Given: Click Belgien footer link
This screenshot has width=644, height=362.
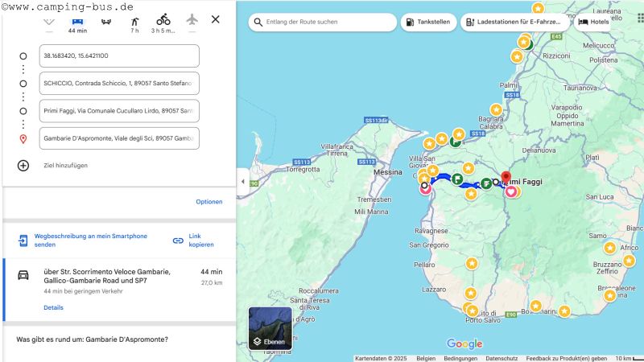Looking at the screenshot, I should [x=426, y=358].
